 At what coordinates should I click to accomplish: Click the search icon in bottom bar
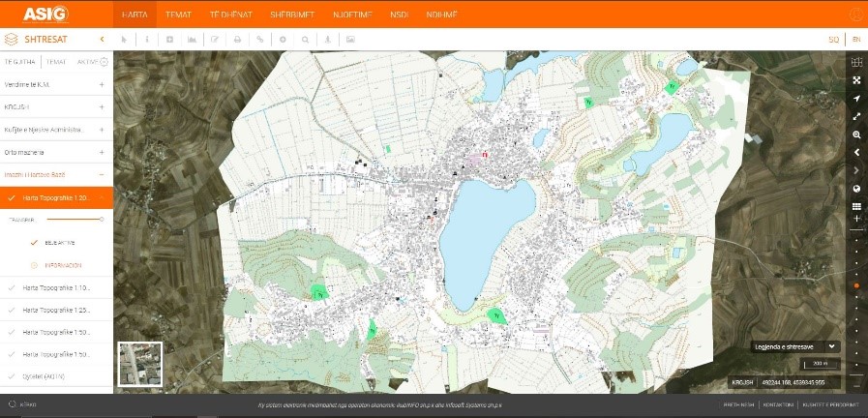[12, 404]
